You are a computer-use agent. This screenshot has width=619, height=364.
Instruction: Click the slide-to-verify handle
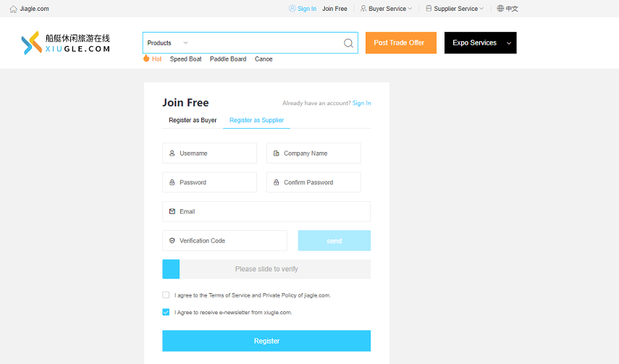171,269
